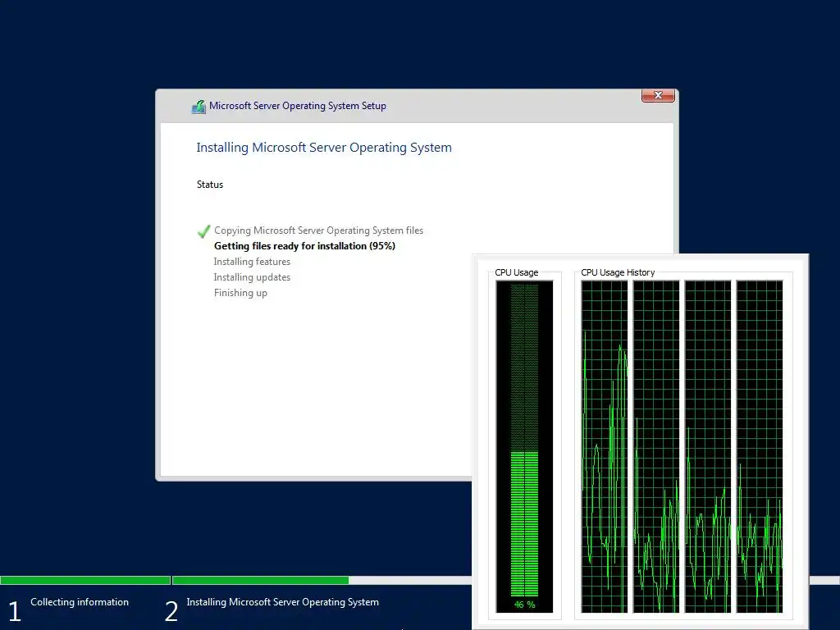Click the 'Installing features' step

[252, 262]
